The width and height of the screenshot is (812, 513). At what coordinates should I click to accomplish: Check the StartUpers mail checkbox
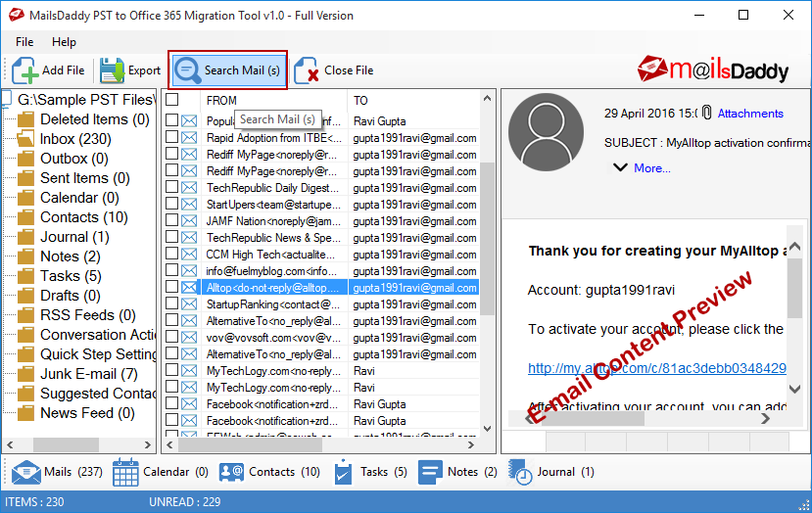pos(172,204)
